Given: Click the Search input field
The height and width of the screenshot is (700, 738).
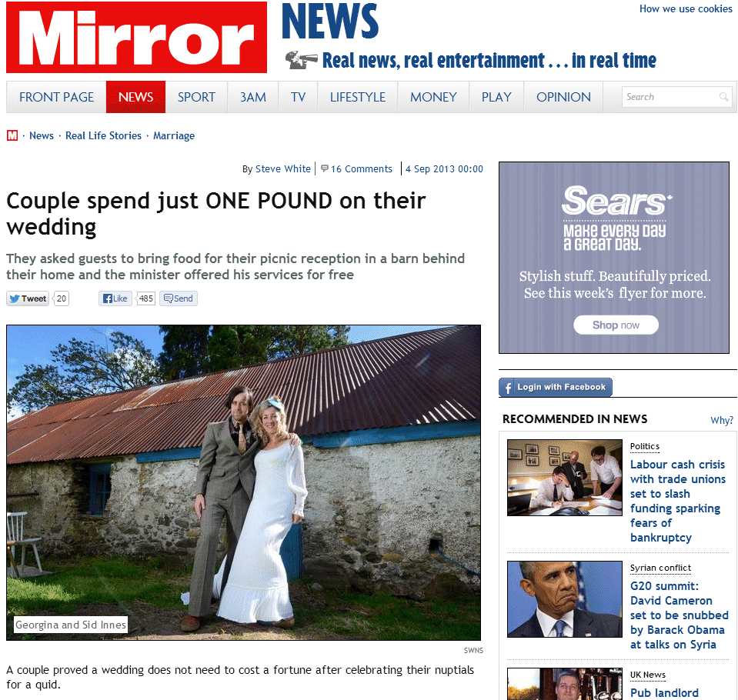Looking at the screenshot, I should click(x=670, y=97).
